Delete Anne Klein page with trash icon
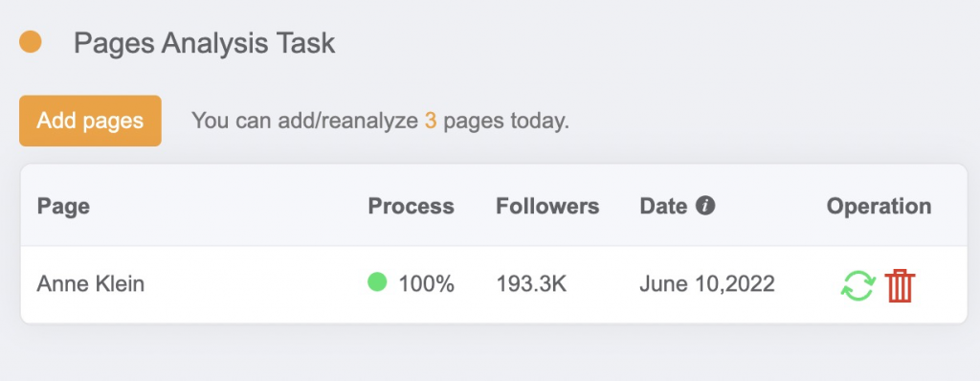The image size is (980, 381). pos(900,285)
